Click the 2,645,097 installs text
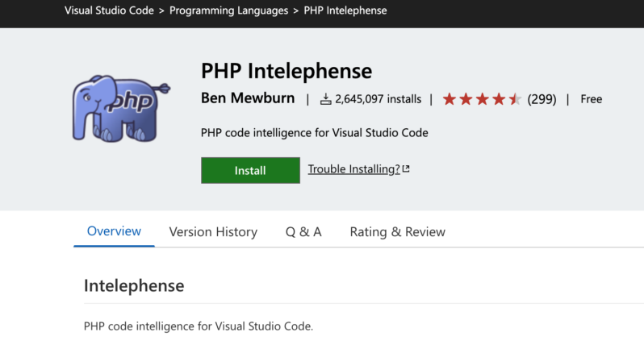644x349 pixels. pyautogui.click(x=378, y=99)
